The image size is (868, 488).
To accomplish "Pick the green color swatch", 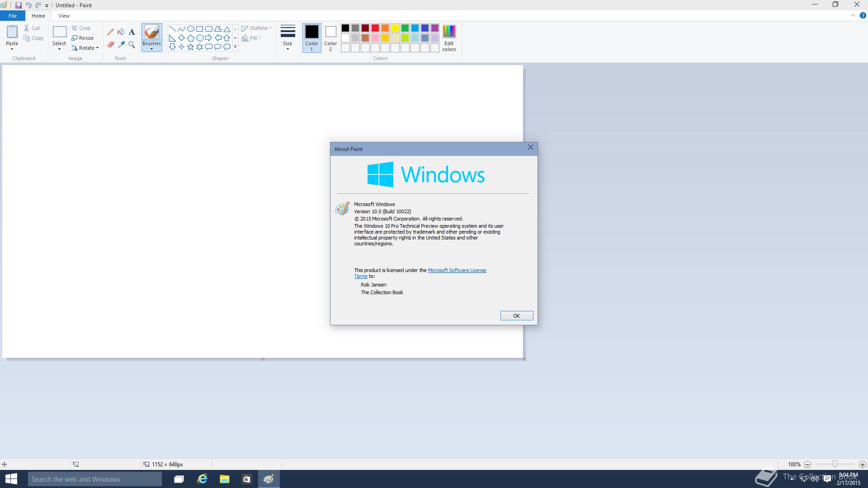I will point(405,28).
